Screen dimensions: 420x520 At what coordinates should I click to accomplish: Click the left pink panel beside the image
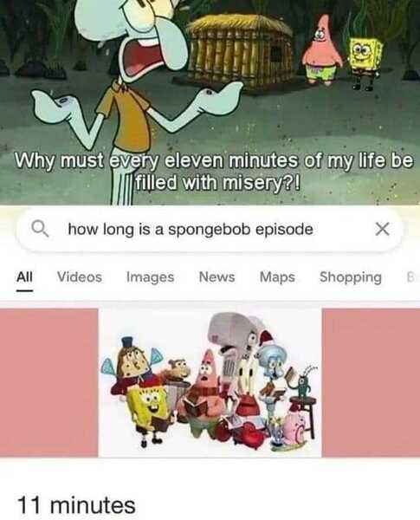49,383
